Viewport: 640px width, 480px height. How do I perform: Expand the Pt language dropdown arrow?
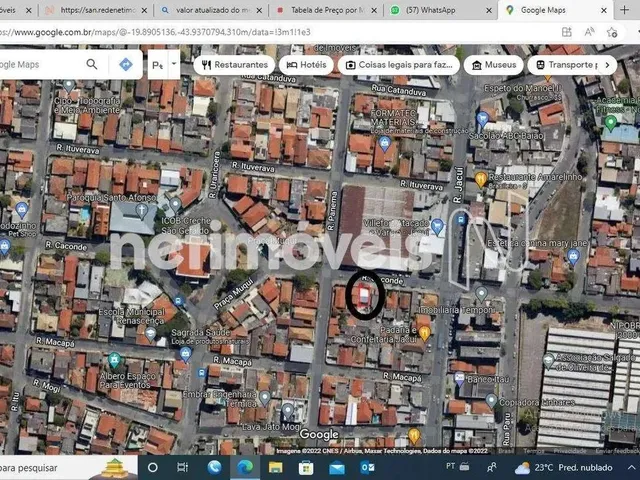point(174,64)
